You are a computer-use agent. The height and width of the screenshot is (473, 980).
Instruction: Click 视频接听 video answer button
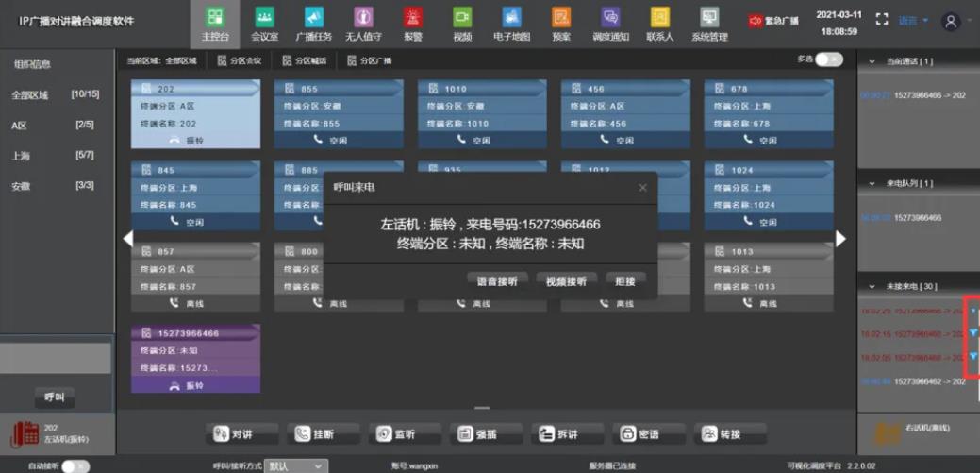pyautogui.click(x=566, y=281)
